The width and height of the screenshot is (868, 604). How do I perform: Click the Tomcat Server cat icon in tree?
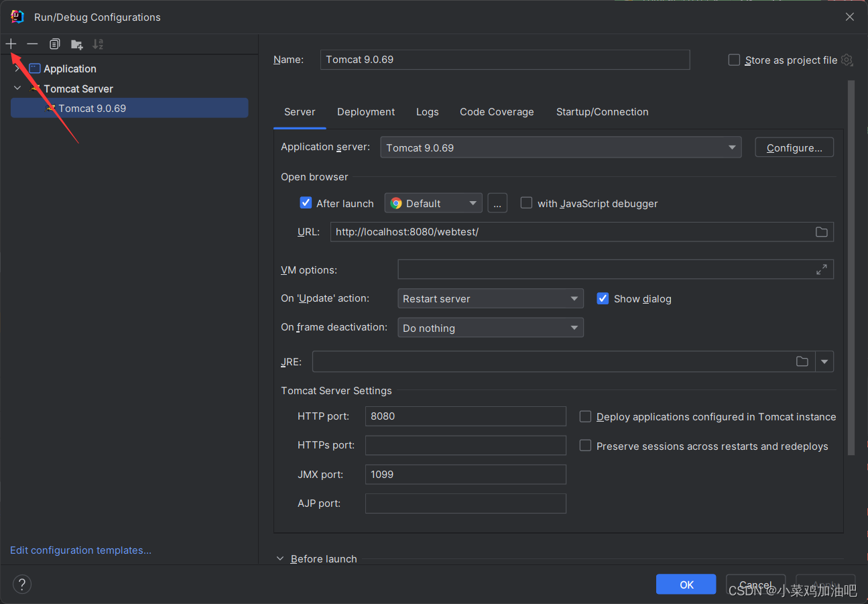35,88
